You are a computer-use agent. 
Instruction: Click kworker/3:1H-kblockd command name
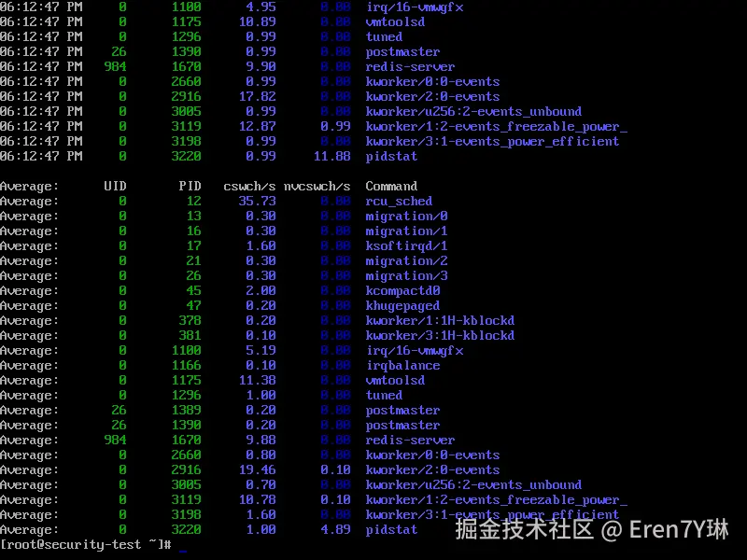[x=440, y=336]
